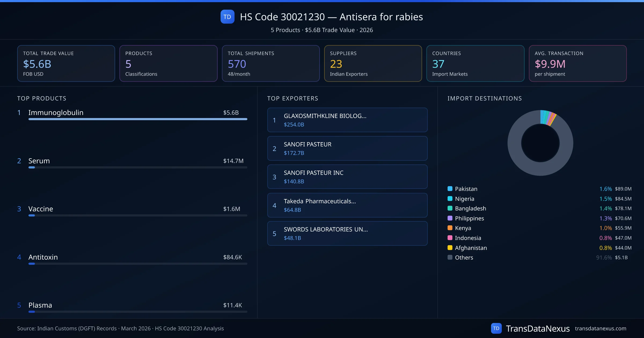Viewport: 644px width, 338px height.
Task: Click the Afghanistan yellow legend swatch
Action: [x=450, y=248]
